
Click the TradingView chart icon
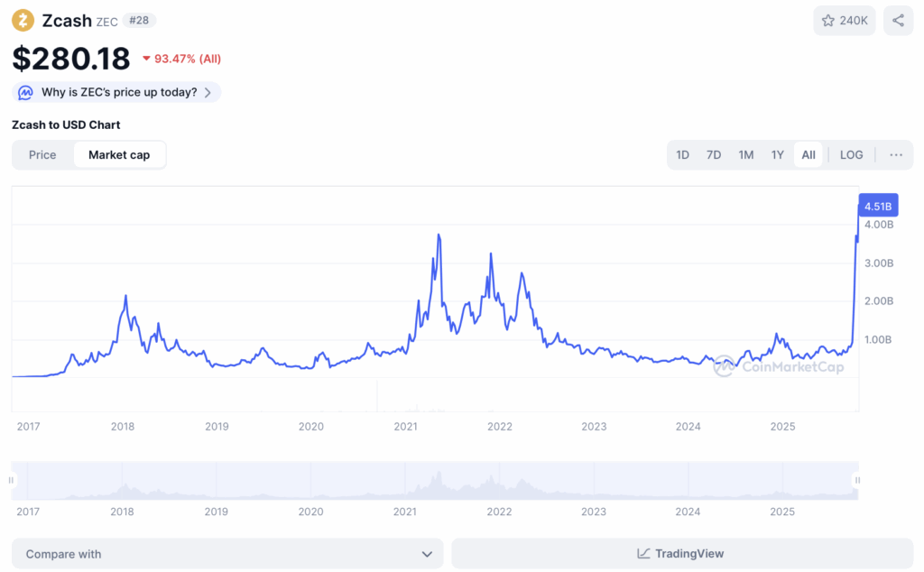[643, 553]
